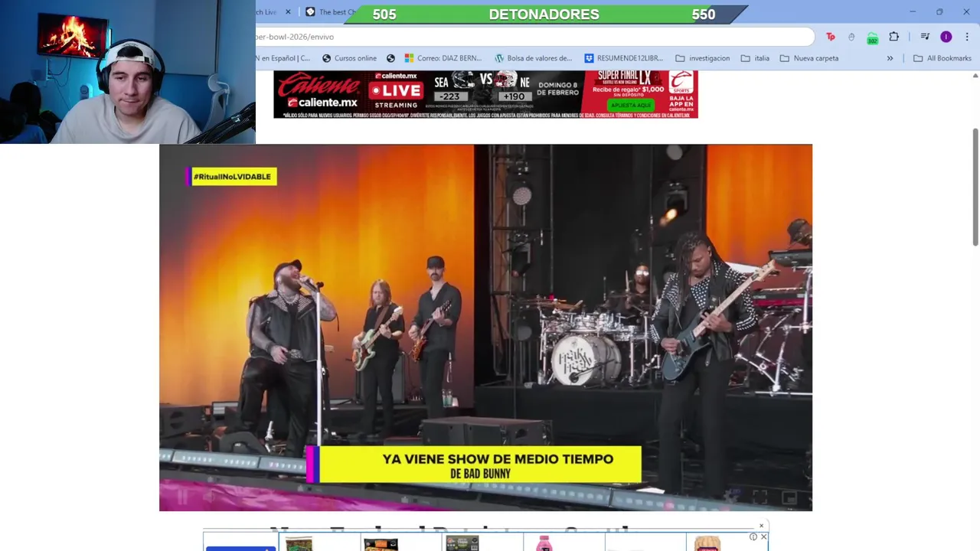980x551 pixels.
Task: Open 'Correo: DIAZ BERN...' bookmark
Action: pos(443,58)
